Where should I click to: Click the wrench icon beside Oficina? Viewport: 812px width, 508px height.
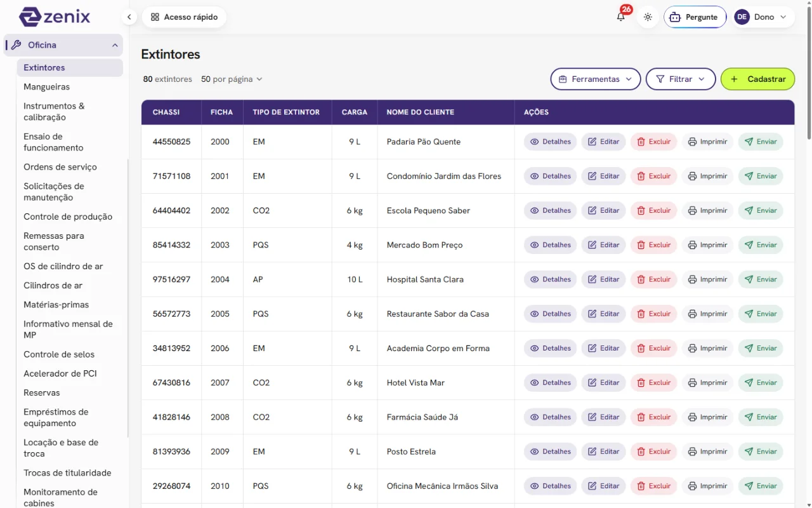click(x=16, y=45)
